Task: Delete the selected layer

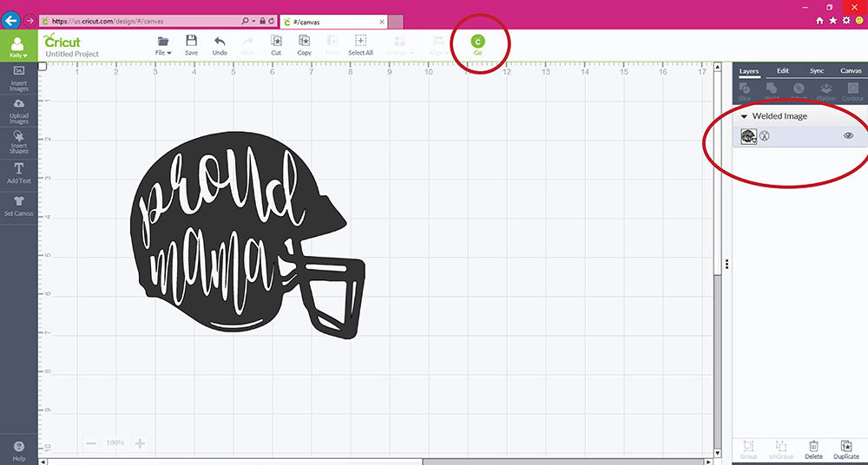Action: 813,449
